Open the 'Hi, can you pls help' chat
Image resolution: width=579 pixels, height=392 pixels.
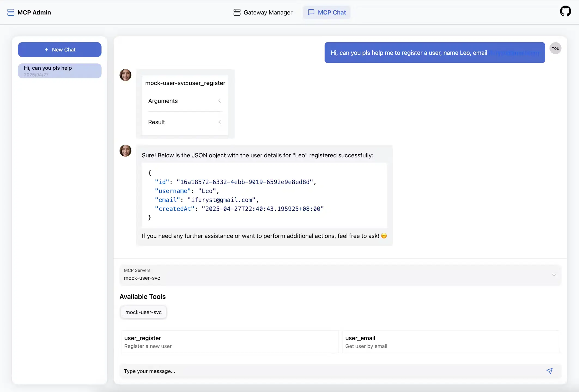pyautogui.click(x=60, y=71)
